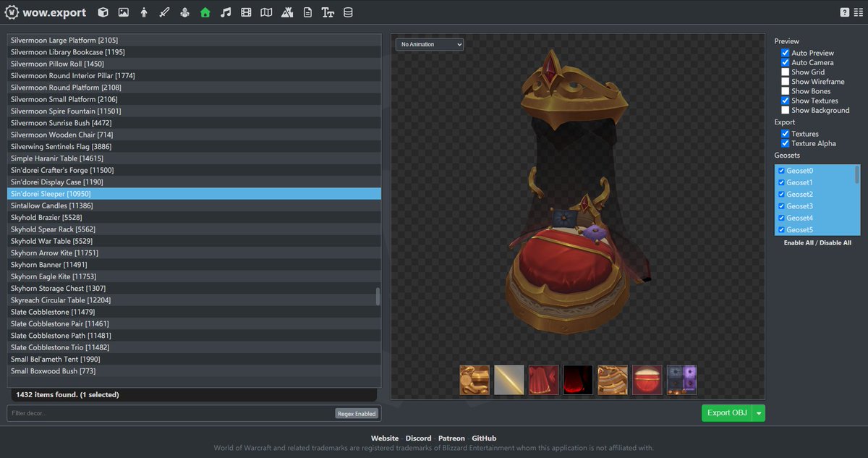The image size is (868, 458).
Task: Select the blue and purple pillows texture thumbnail
Action: coord(681,380)
